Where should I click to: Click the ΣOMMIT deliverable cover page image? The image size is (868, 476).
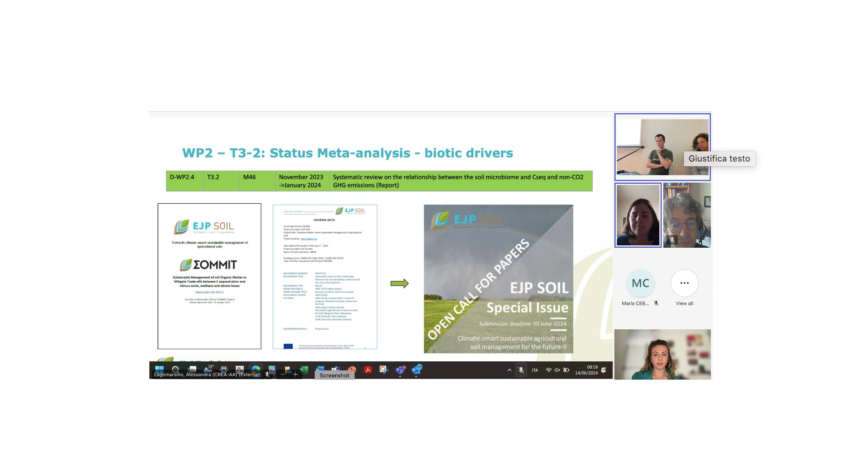point(209,276)
